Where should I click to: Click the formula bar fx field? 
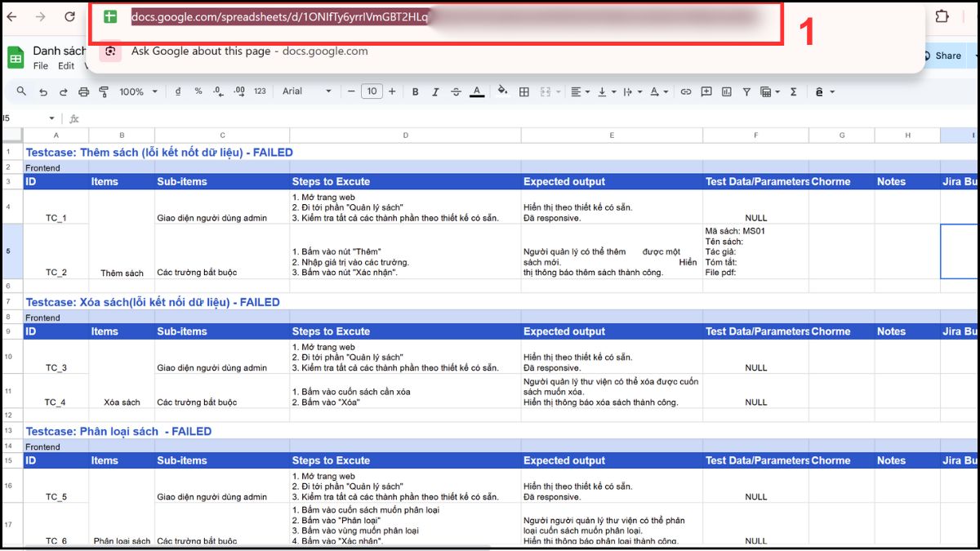(73, 118)
